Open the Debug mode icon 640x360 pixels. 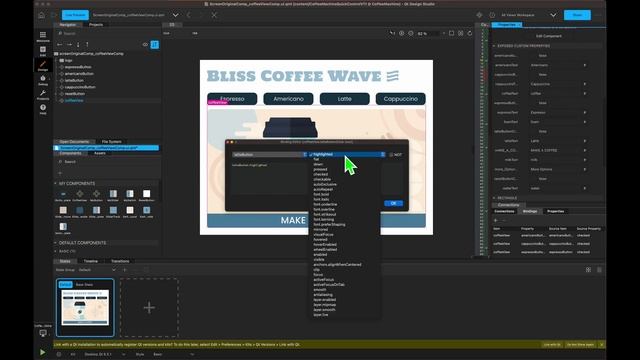click(43, 80)
